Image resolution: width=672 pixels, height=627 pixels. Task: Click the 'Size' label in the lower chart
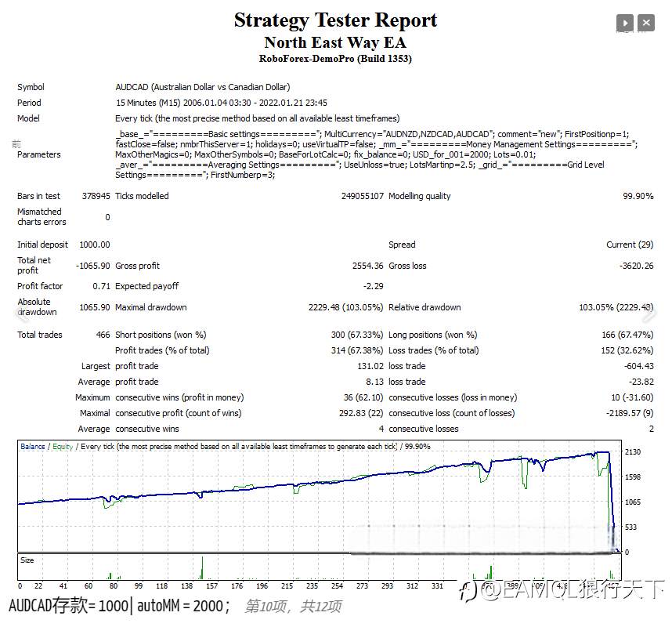pos(27,560)
